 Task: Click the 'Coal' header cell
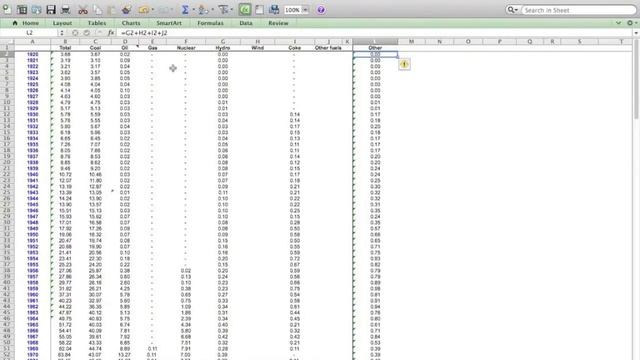pos(95,48)
